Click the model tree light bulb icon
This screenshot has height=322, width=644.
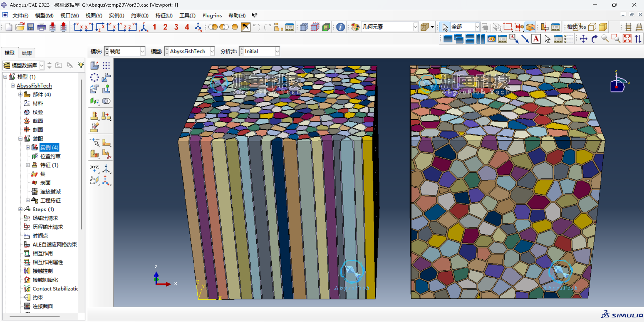click(x=81, y=65)
